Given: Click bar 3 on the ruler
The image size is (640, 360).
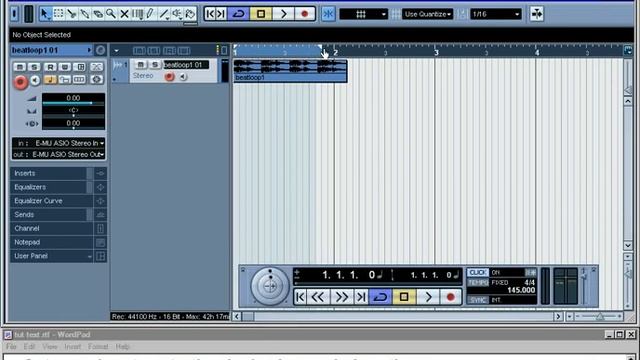Looking at the screenshot, I should tap(436, 52).
